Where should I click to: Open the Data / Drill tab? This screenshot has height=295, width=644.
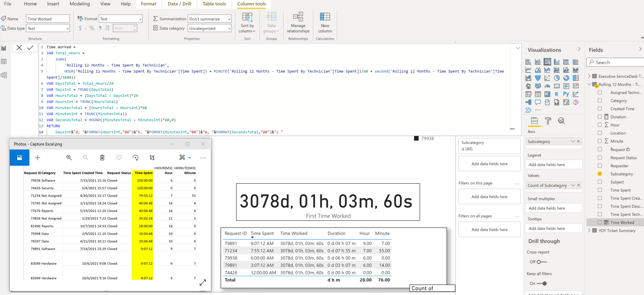179,4
